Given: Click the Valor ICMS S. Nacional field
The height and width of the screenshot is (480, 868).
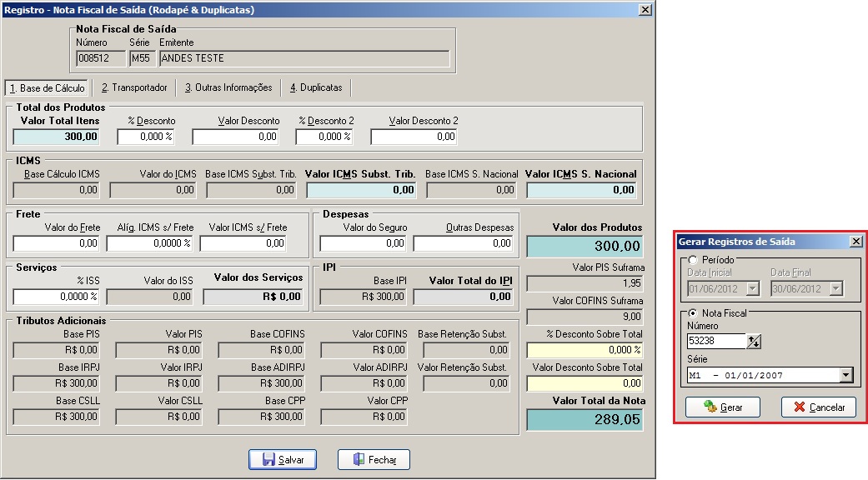Looking at the screenshot, I should pos(582,190).
